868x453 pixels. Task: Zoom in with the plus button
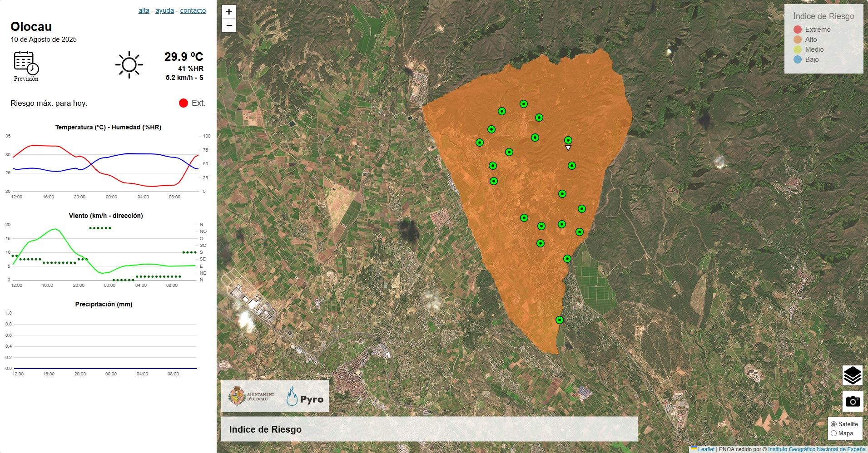tap(228, 12)
